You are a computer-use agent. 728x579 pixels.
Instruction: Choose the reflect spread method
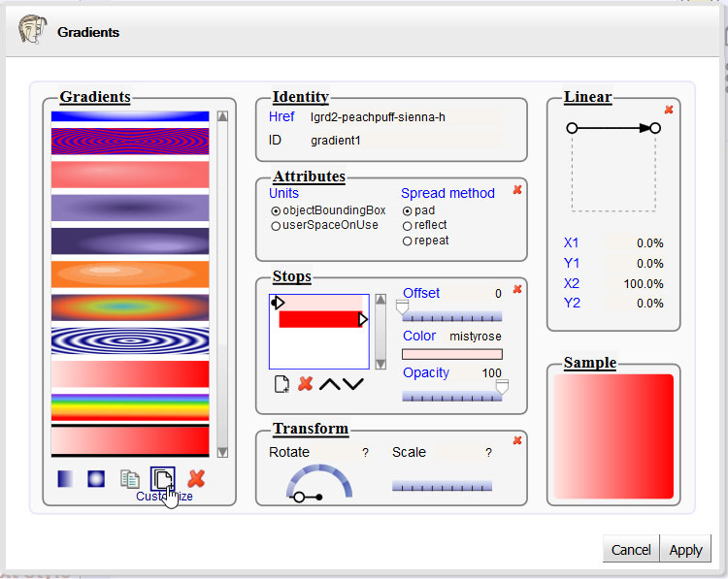[x=407, y=225]
